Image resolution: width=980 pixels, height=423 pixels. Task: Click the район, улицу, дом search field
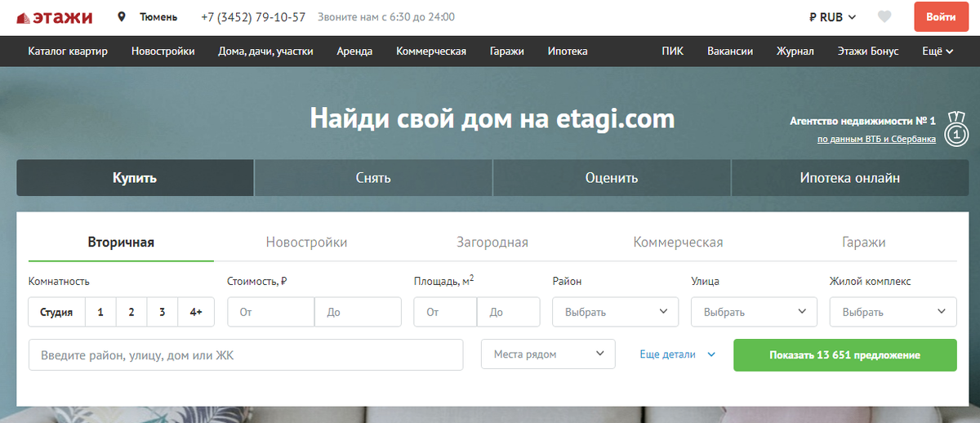(246, 355)
